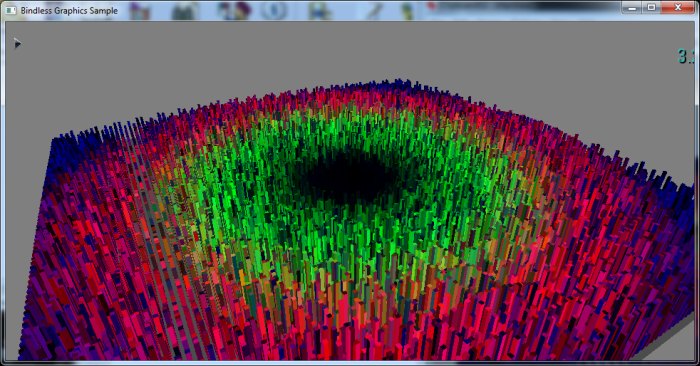
Task: Click the cyan frame rate number readout
Action: 687,56
